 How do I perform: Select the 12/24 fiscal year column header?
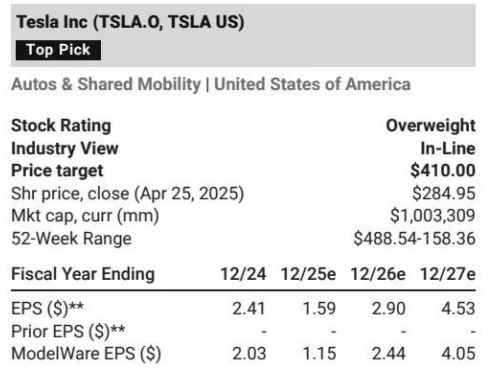tap(243, 274)
